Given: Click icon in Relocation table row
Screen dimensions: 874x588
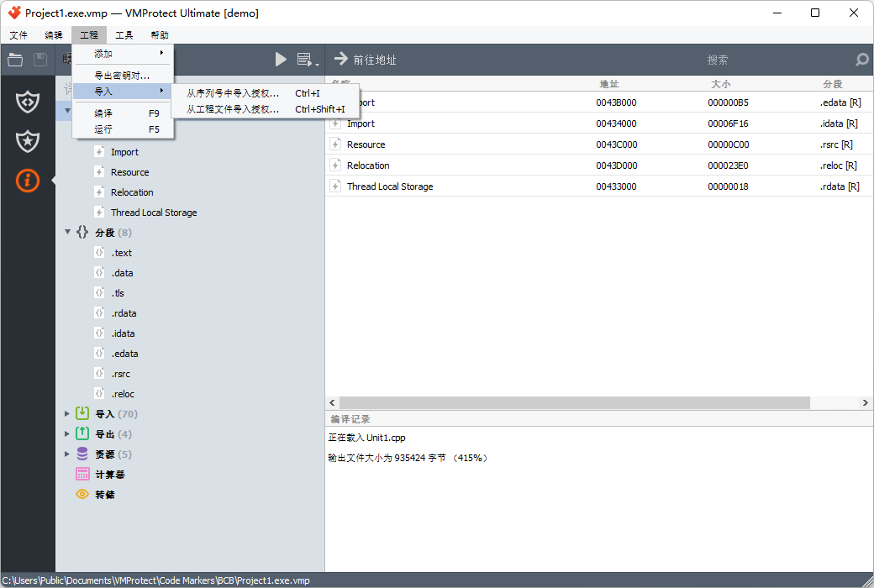Looking at the screenshot, I should [x=335, y=165].
